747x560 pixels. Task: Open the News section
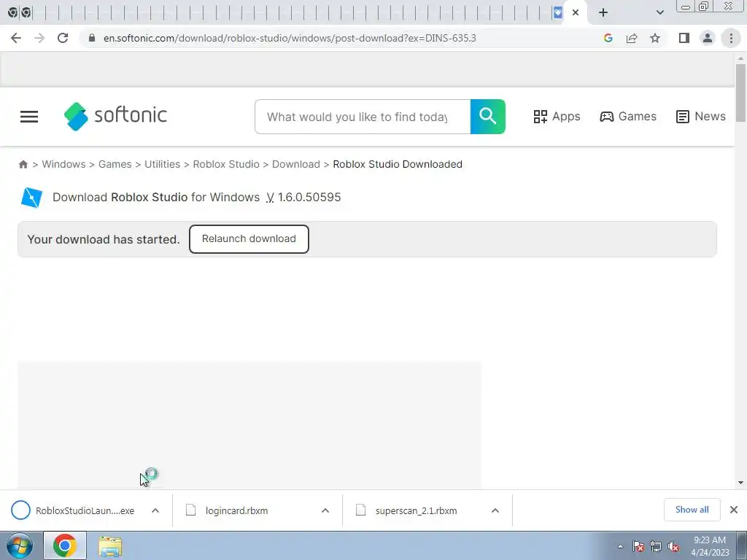[700, 117]
